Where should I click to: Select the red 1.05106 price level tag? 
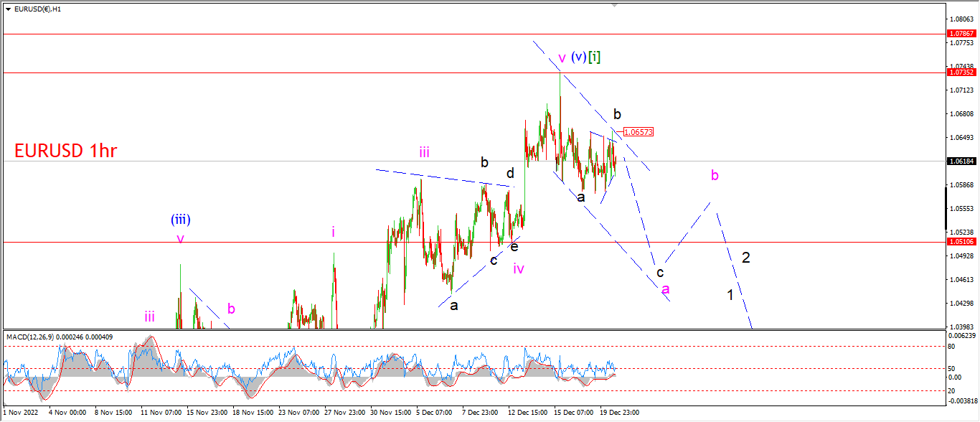click(961, 242)
